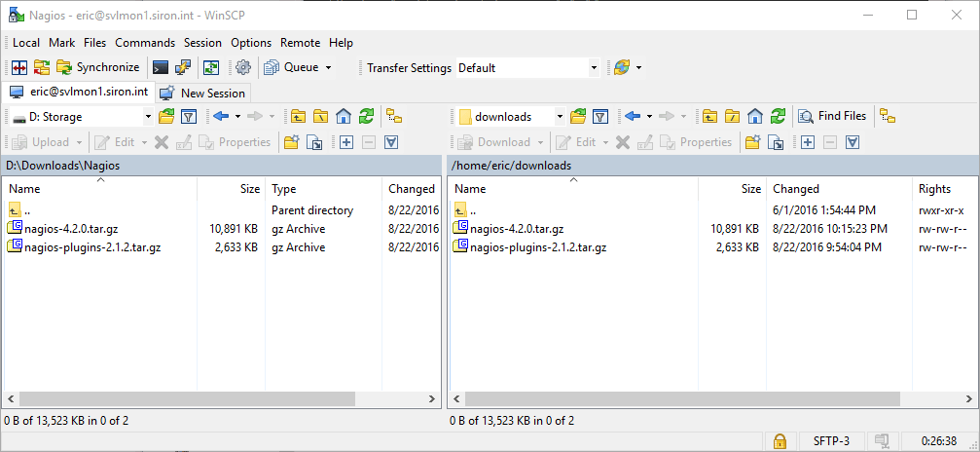Open the Remote menu

(300, 43)
